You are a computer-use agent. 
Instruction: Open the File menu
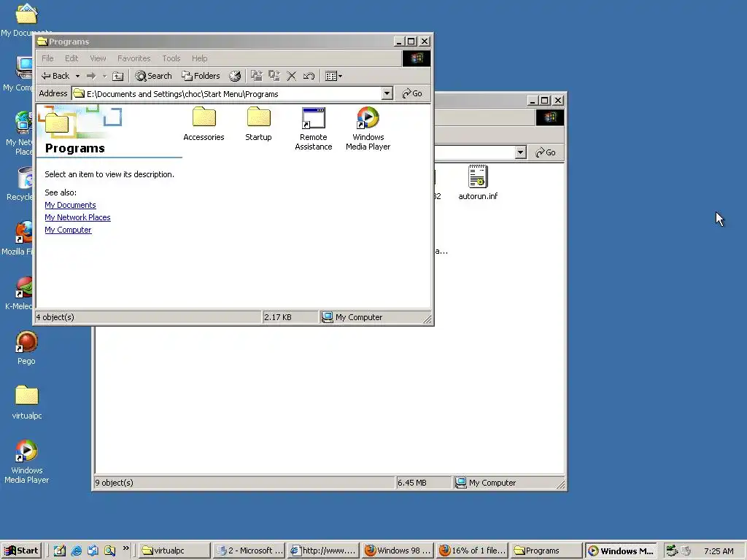coord(47,58)
